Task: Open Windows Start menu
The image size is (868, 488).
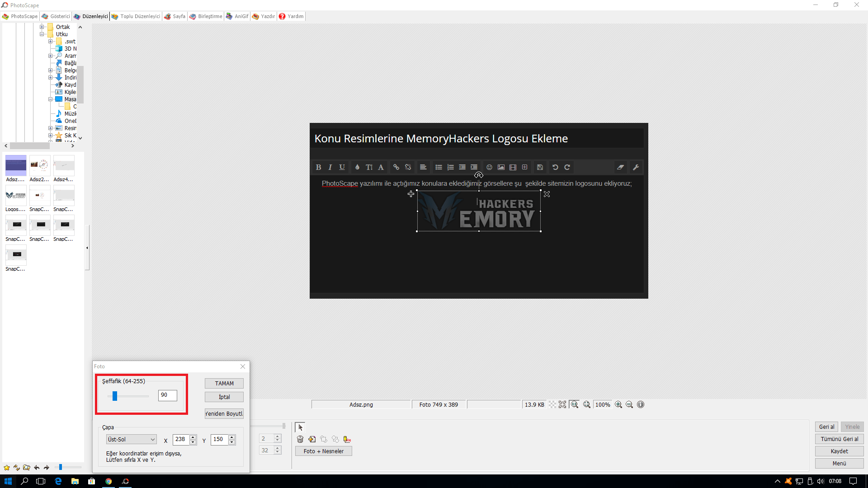Action: point(8,481)
